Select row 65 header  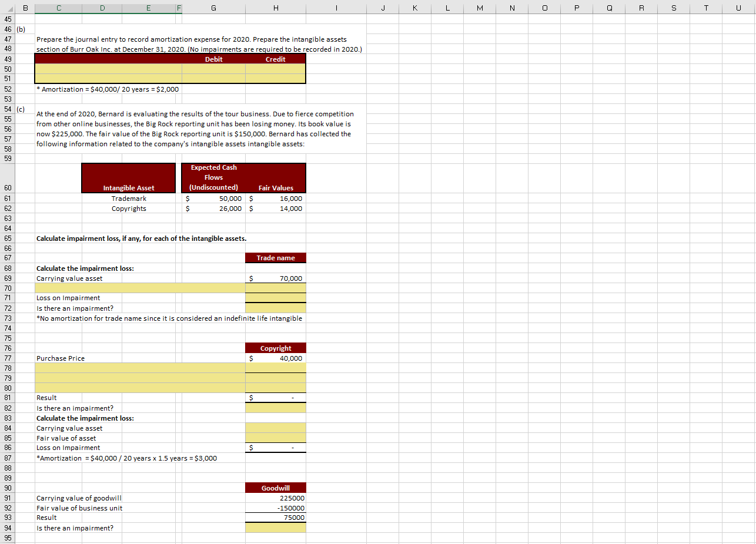[8, 239]
